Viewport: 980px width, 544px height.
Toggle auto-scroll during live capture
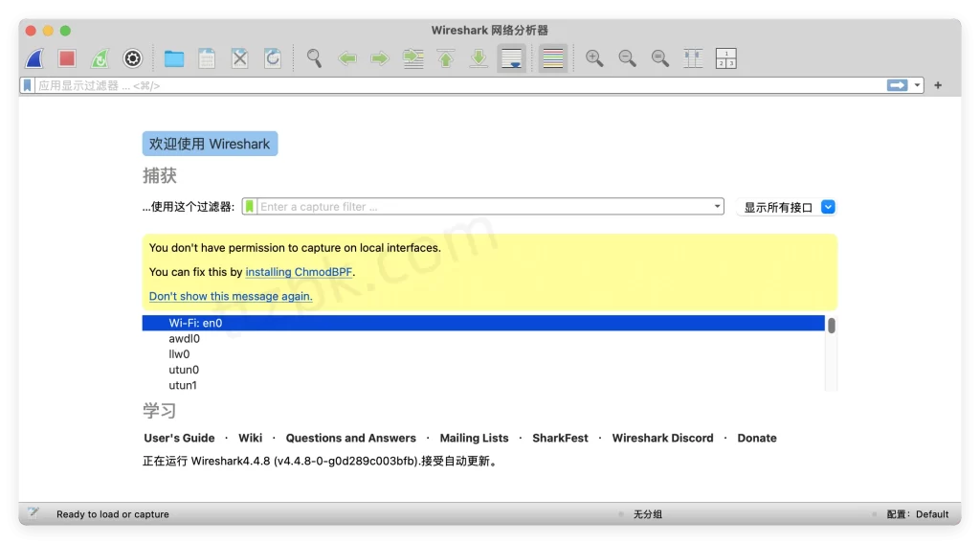pos(512,58)
